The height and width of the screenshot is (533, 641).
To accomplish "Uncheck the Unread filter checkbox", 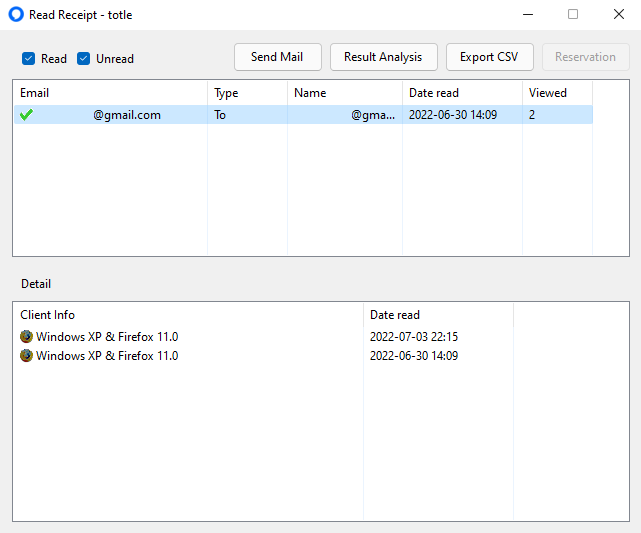I will coord(83,58).
